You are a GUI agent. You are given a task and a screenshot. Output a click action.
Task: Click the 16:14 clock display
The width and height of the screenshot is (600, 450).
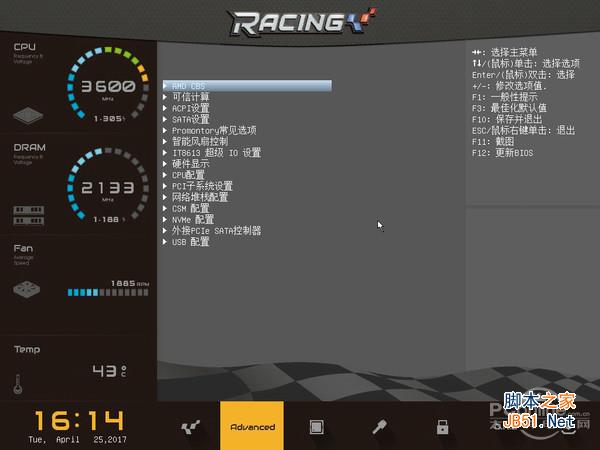[79, 421]
